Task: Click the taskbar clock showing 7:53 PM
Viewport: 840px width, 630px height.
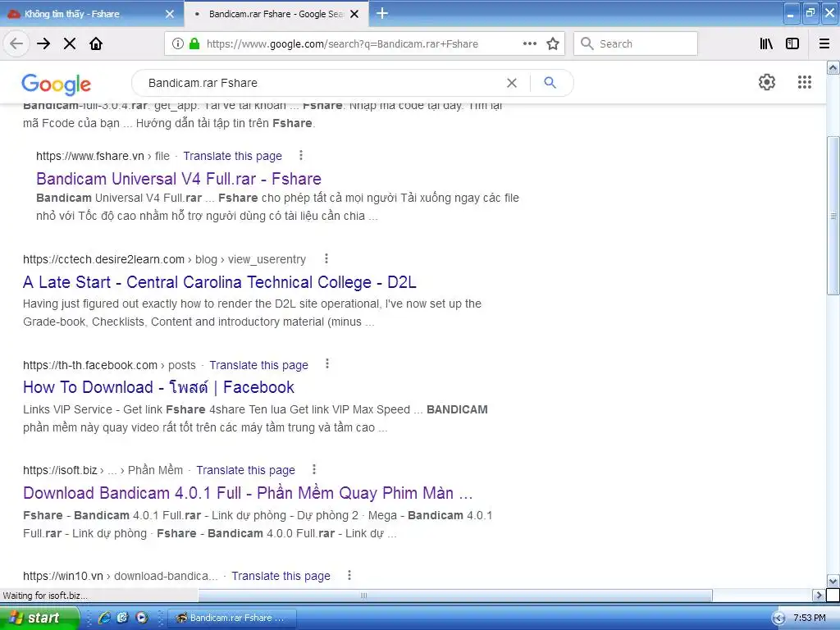Action: [809, 618]
